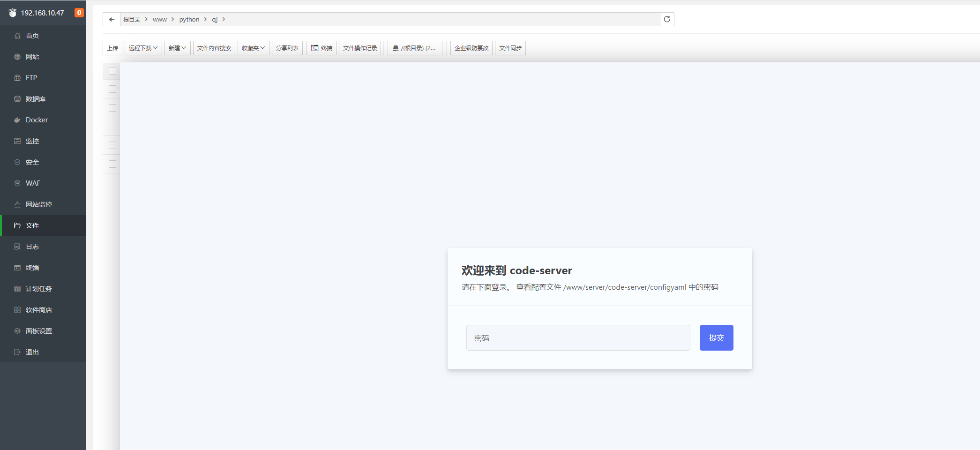Image resolution: width=980 pixels, height=450 pixels.
Task: Click the 根目录 segment in the path bar
Action: [x=132, y=19]
